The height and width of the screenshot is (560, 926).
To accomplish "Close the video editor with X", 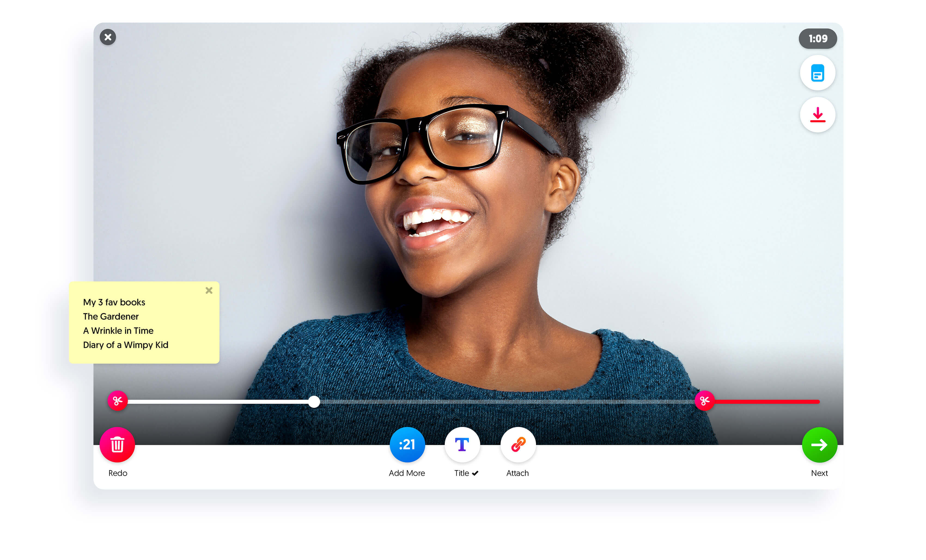I will pos(108,37).
